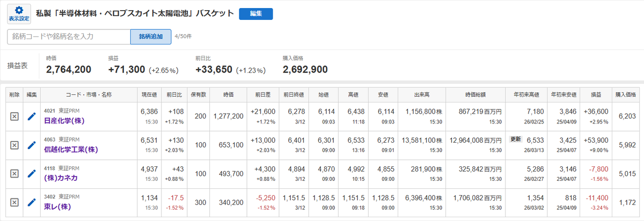Sort by 現在値 column header
The height and width of the screenshot is (221, 644).
pos(149,94)
